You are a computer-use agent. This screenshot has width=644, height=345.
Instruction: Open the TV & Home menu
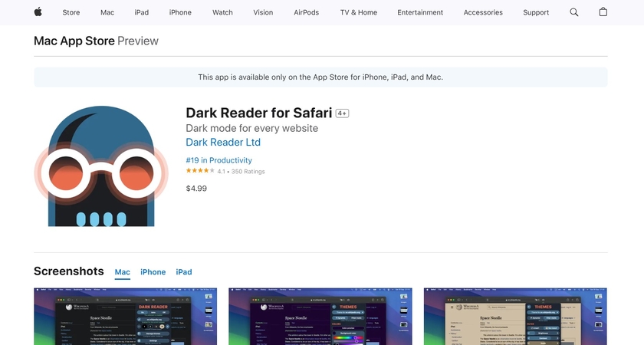point(358,12)
